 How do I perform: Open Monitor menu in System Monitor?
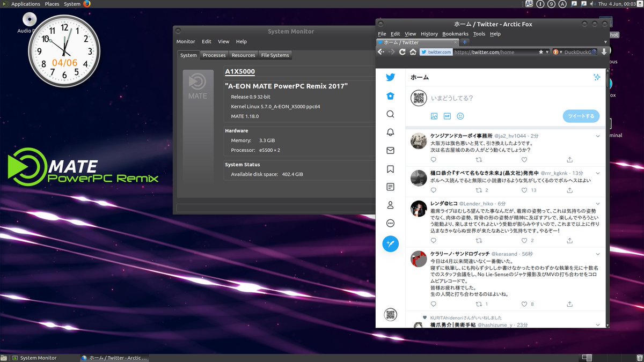click(x=186, y=41)
